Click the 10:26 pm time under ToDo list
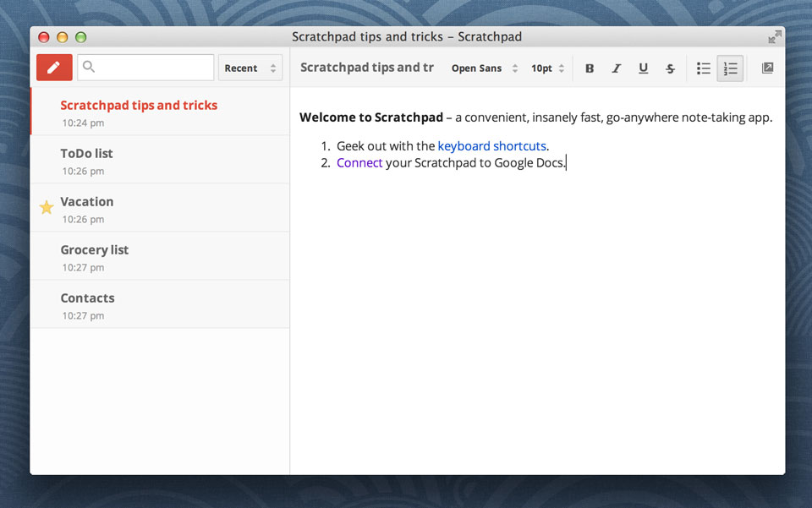812x508 pixels. tap(83, 171)
